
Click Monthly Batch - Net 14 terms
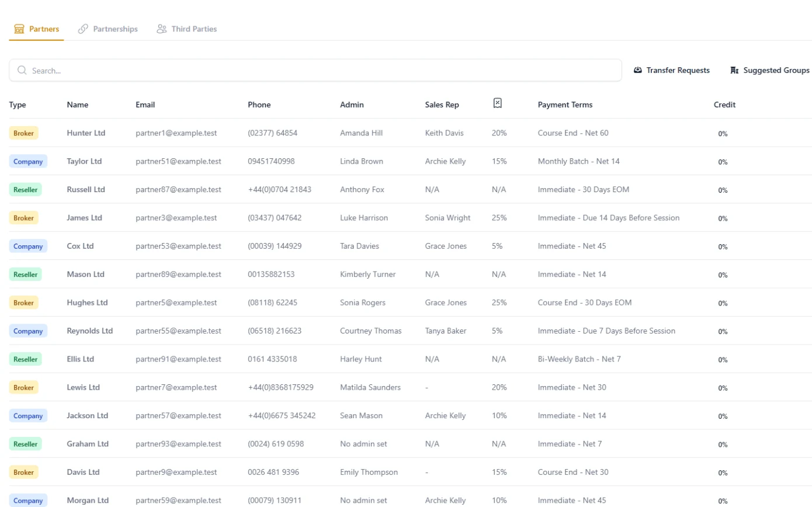click(x=579, y=161)
